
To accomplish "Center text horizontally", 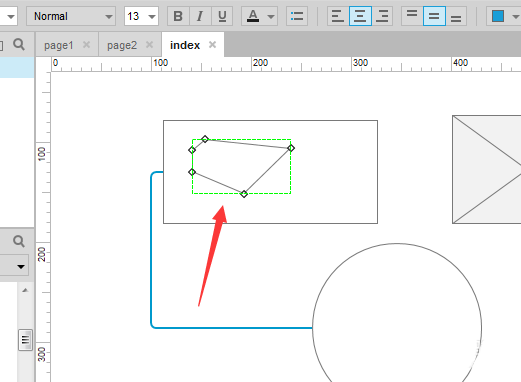I will point(360,16).
